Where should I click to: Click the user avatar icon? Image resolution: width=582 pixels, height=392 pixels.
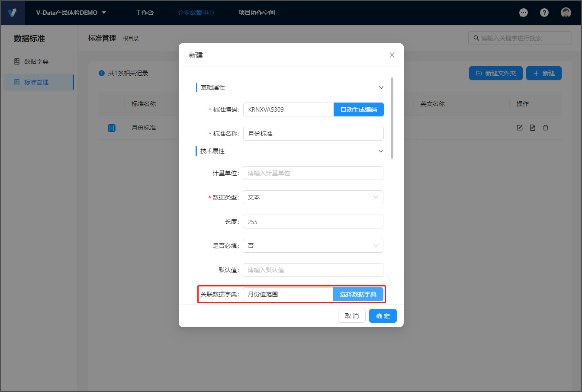(x=566, y=13)
